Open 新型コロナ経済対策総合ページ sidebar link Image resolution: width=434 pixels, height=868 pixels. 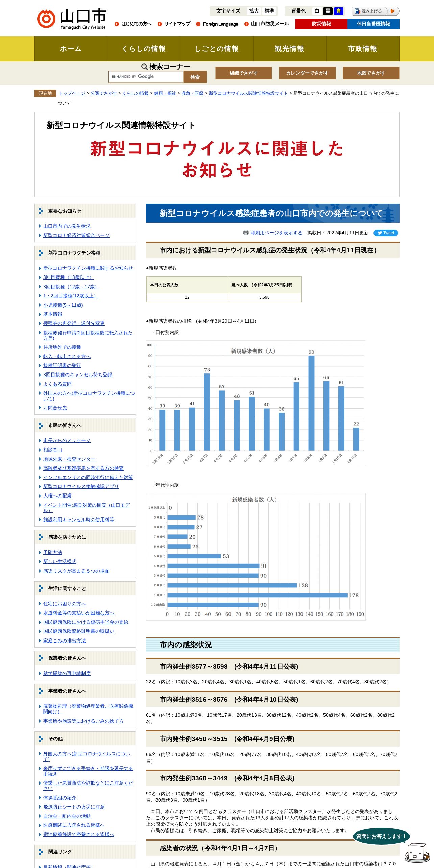[76, 236]
